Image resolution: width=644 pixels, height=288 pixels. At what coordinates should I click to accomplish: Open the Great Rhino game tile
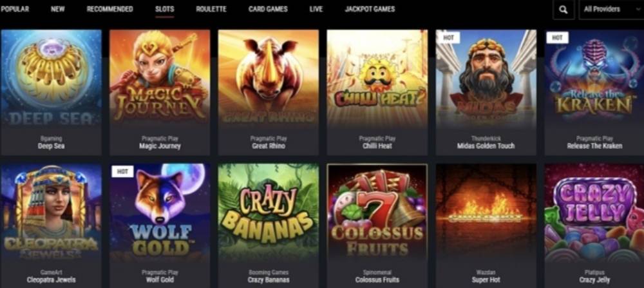(x=269, y=78)
